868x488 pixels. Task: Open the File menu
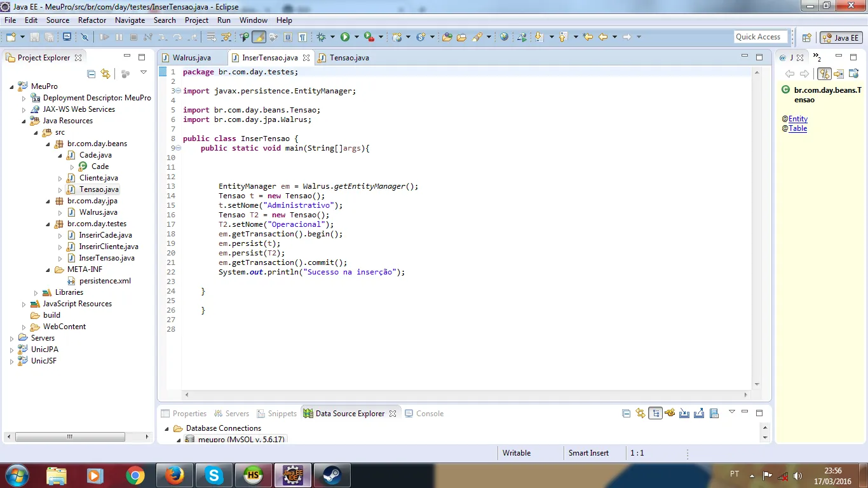[x=10, y=20]
